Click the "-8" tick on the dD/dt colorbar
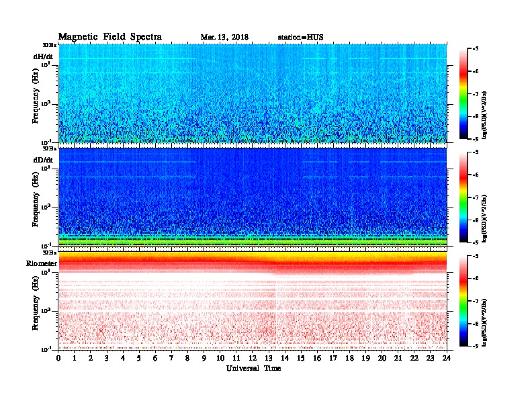This screenshot has height=411, width=532. tap(476, 220)
